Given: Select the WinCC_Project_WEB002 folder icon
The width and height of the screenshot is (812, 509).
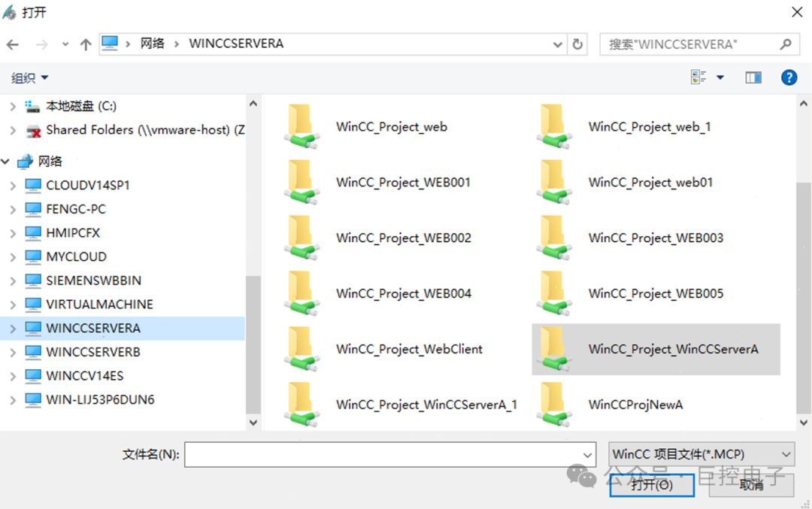Looking at the screenshot, I should point(301,238).
